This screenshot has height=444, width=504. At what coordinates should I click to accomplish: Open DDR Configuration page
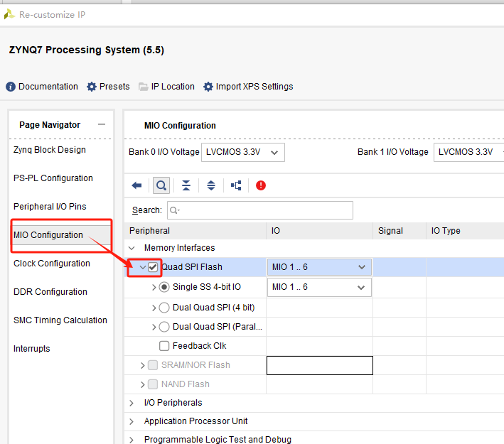[50, 292]
